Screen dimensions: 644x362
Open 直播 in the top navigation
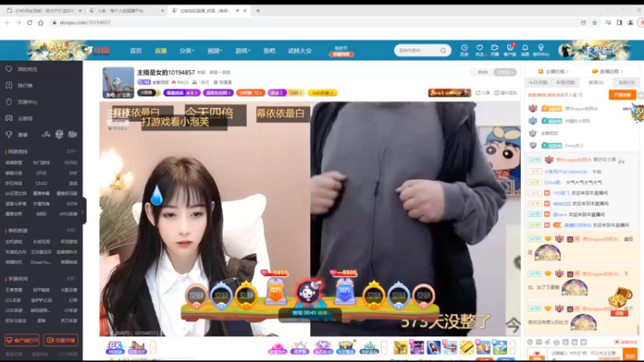point(160,51)
